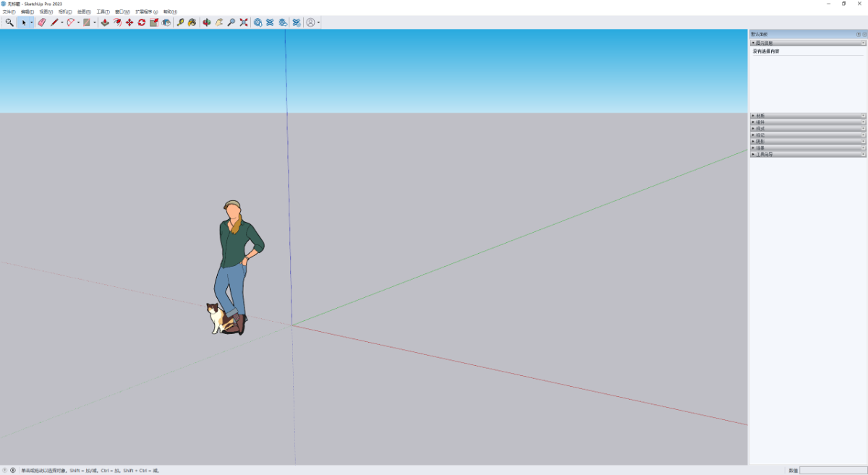Select the Tape Measure tool

click(x=180, y=22)
